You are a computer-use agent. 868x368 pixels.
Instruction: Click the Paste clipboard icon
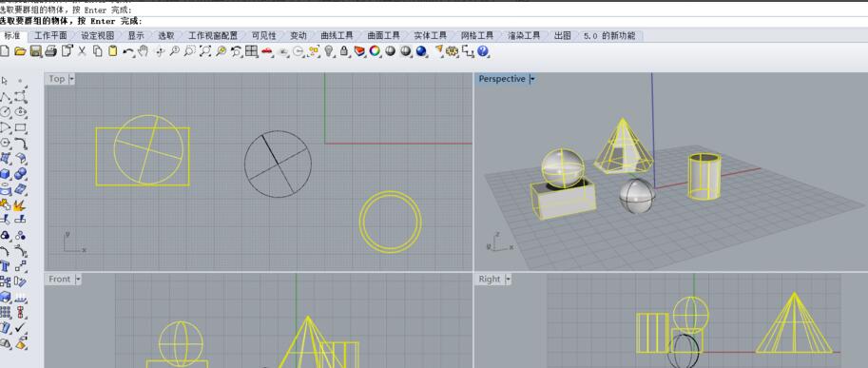[x=113, y=51]
